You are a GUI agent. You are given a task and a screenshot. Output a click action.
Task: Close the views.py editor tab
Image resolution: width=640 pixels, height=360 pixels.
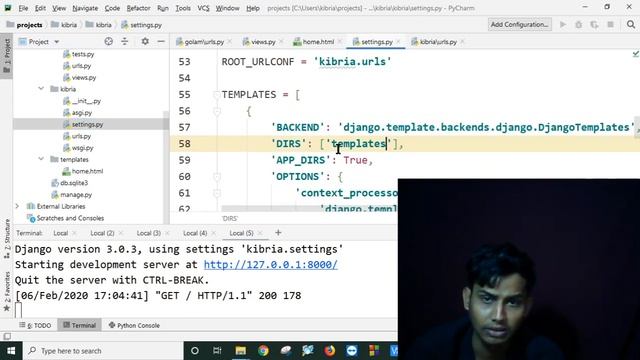click(x=281, y=42)
